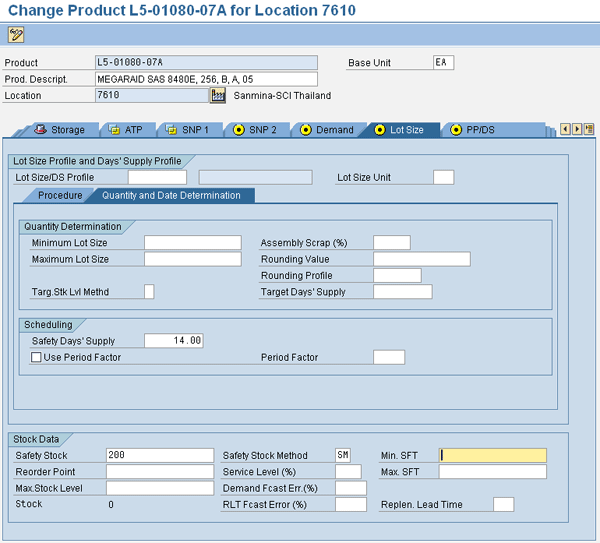The width and height of the screenshot is (600, 543).
Task: Click into the Reorder Point field
Action: tap(160, 472)
